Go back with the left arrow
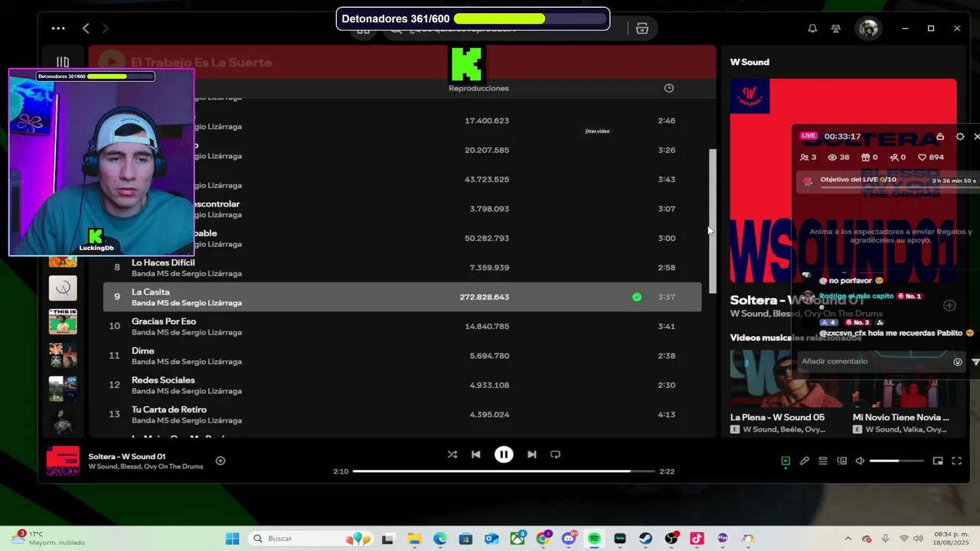This screenshot has width=980, height=551. (86, 28)
